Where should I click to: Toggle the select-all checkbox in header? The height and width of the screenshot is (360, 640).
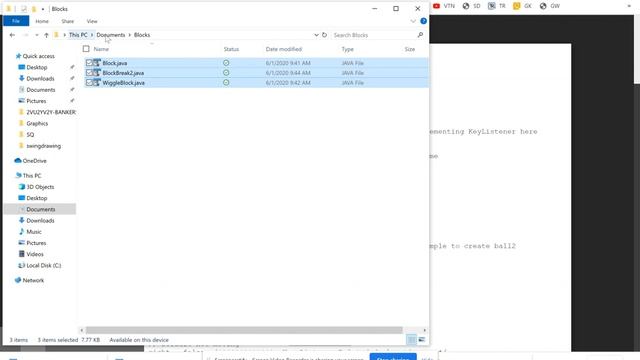point(86,49)
